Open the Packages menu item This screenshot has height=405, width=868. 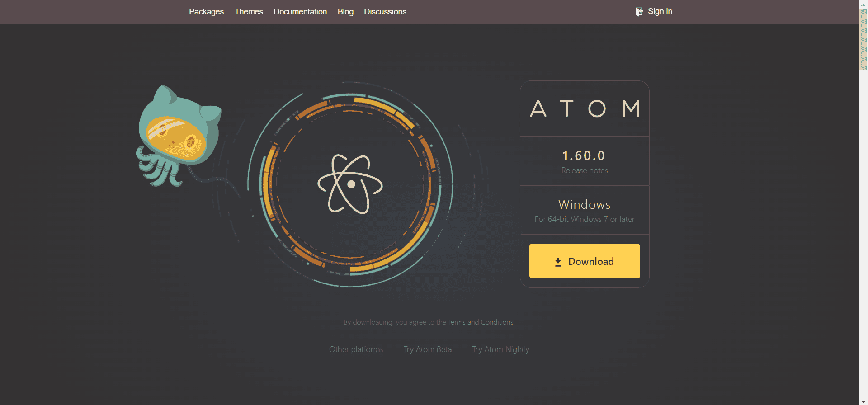pyautogui.click(x=206, y=12)
